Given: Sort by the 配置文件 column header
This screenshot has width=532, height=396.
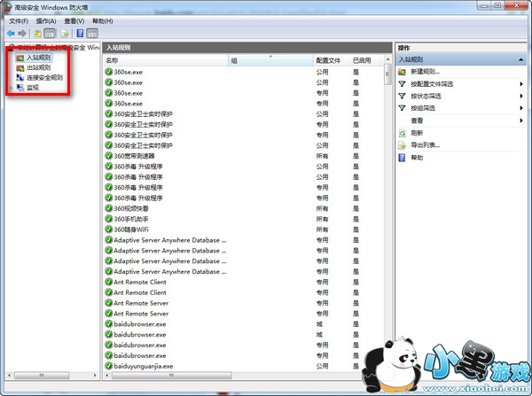Looking at the screenshot, I should [x=332, y=60].
